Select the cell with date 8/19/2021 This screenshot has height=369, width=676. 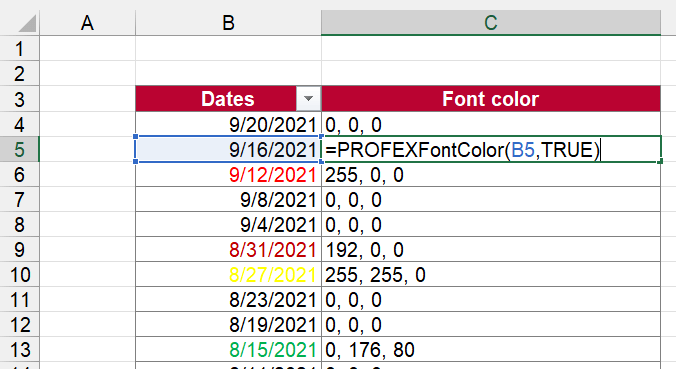point(228,324)
